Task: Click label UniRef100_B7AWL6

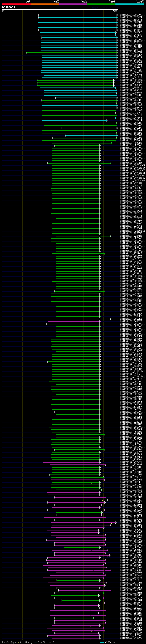Action: tap(131, 502)
